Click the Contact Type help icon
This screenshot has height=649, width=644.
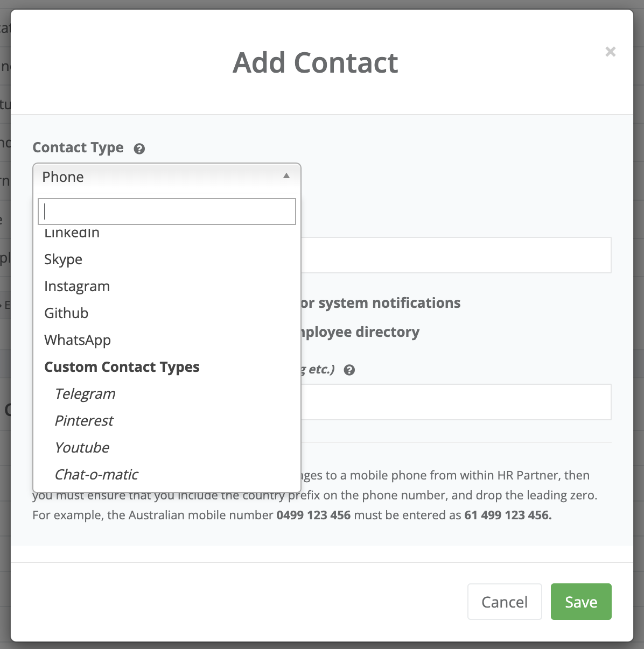(139, 149)
